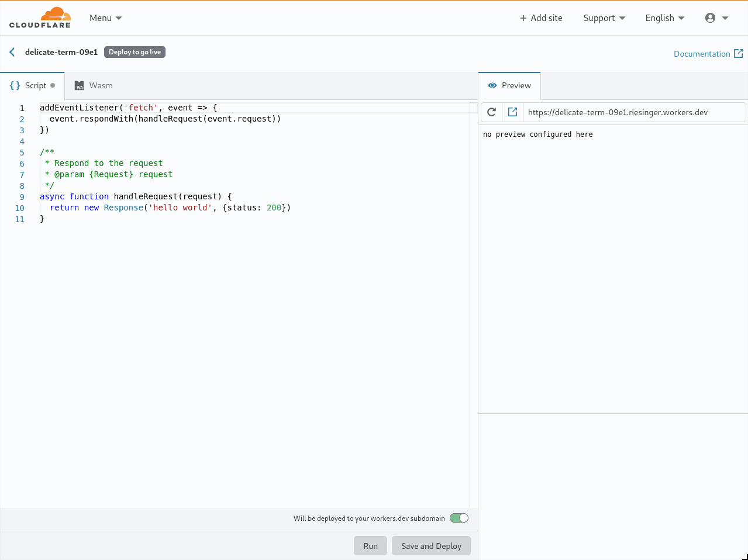
Task: Open preview in new window icon
Action: tap(512, 112)
